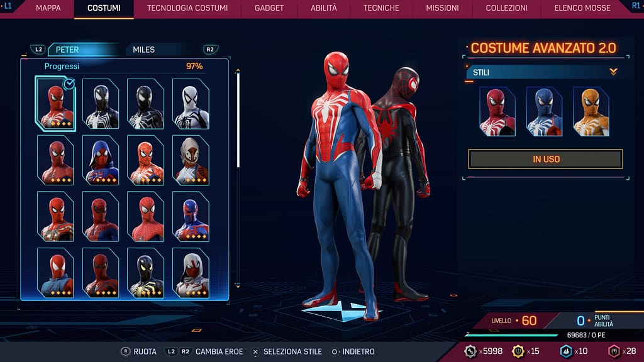Click the pink rare tech parts icon
Screen dimensions: 644x362
(x=614, y=351)
